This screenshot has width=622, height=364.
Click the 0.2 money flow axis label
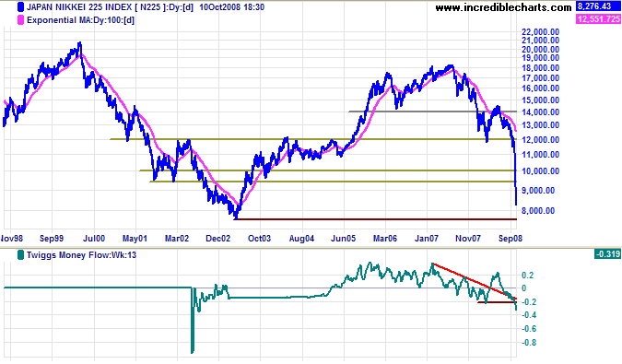(x=528, y=276)
